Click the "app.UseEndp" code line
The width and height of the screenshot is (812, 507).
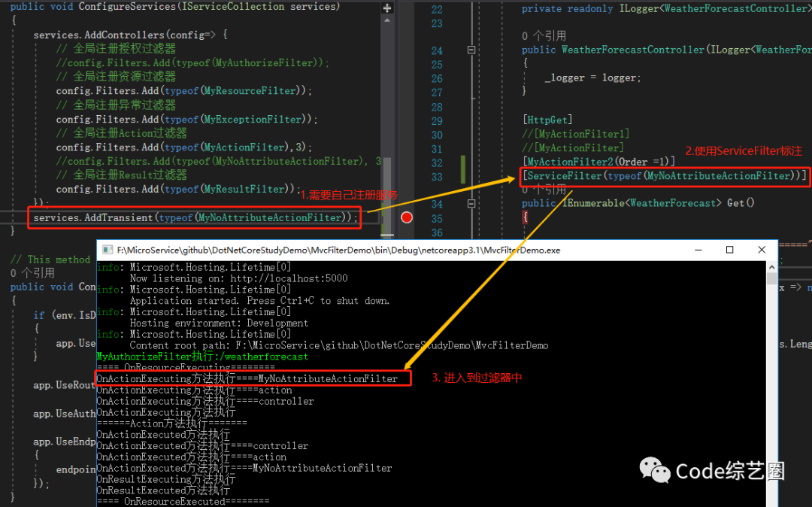tap(65, 442)
